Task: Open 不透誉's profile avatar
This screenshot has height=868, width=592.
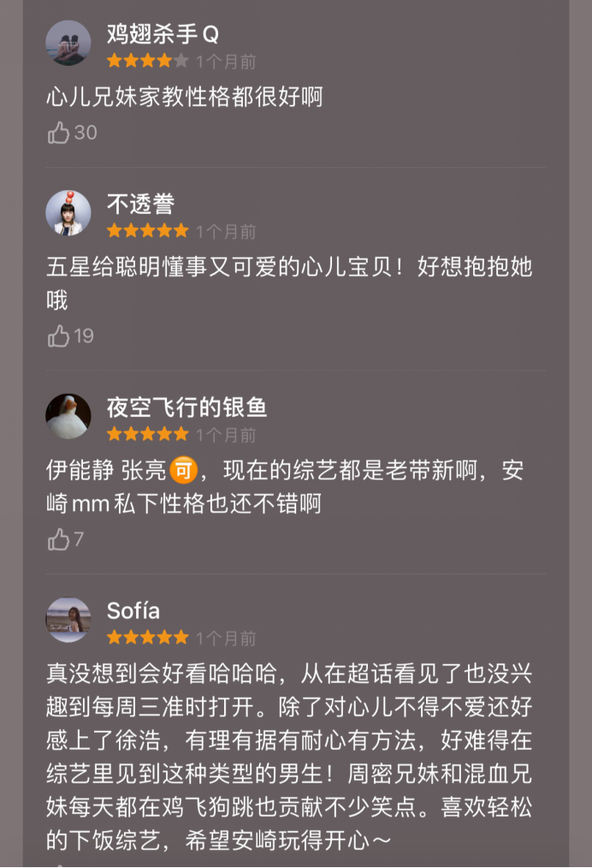Action: tap(68, 212)
